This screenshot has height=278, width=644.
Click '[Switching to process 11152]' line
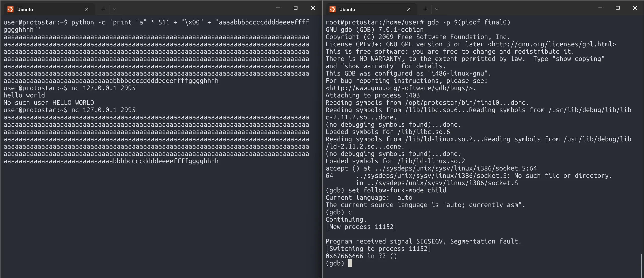(x=378, y=249)
